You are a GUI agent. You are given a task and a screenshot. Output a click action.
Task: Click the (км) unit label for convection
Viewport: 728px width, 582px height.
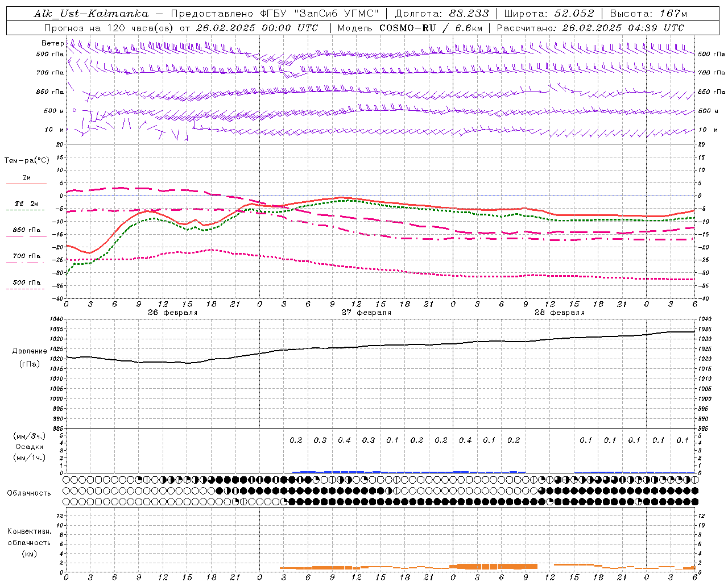30,554
